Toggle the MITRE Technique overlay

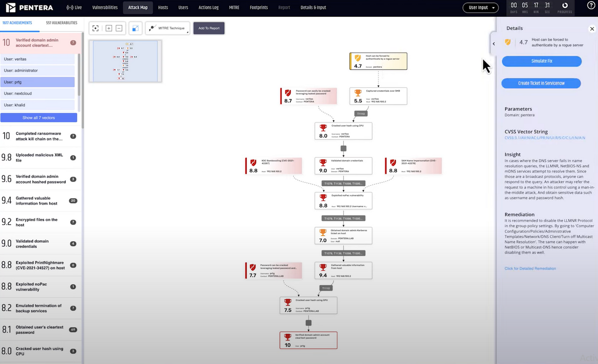167,28
